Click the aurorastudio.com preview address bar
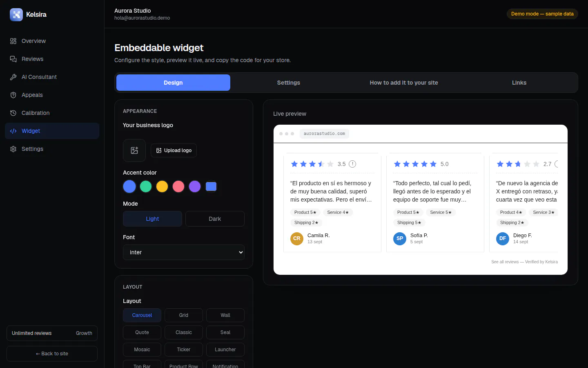The image size is (588, 368). point(324,134)
